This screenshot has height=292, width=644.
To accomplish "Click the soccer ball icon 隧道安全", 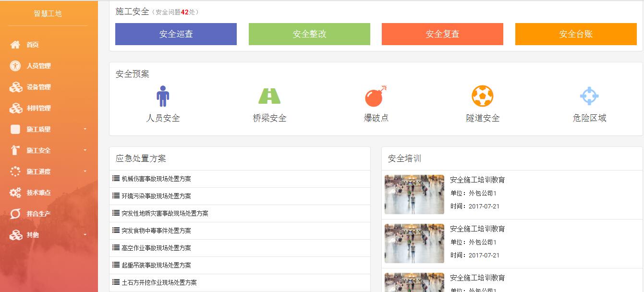I will point(482,96).
